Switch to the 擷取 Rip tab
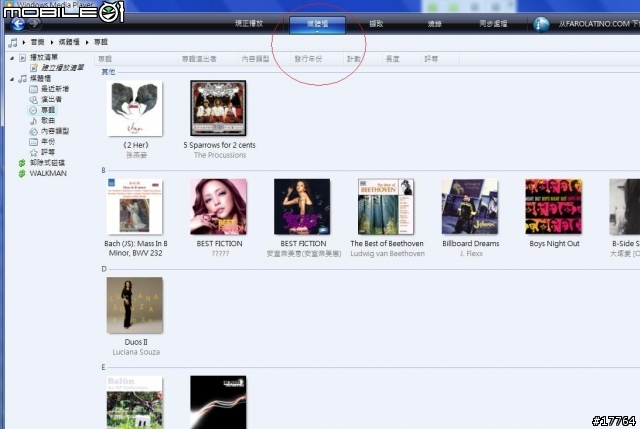The width and height of the screenshot is (640, 429). pyautogui.click(x=376, y=24)
